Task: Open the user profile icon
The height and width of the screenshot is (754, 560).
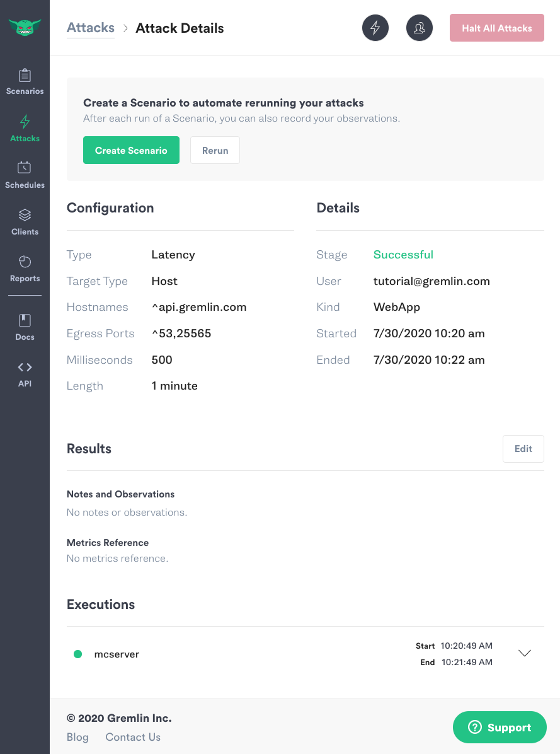Action: (x=420, y=28)
